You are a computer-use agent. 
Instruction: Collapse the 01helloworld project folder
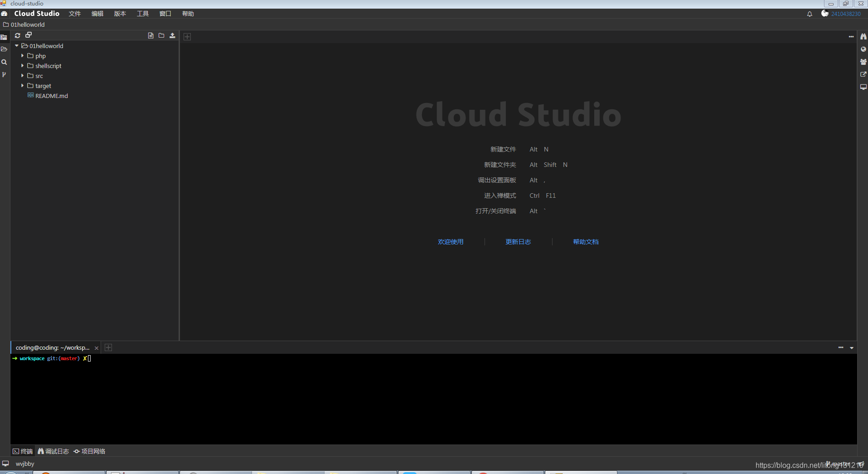click(17, 46)
